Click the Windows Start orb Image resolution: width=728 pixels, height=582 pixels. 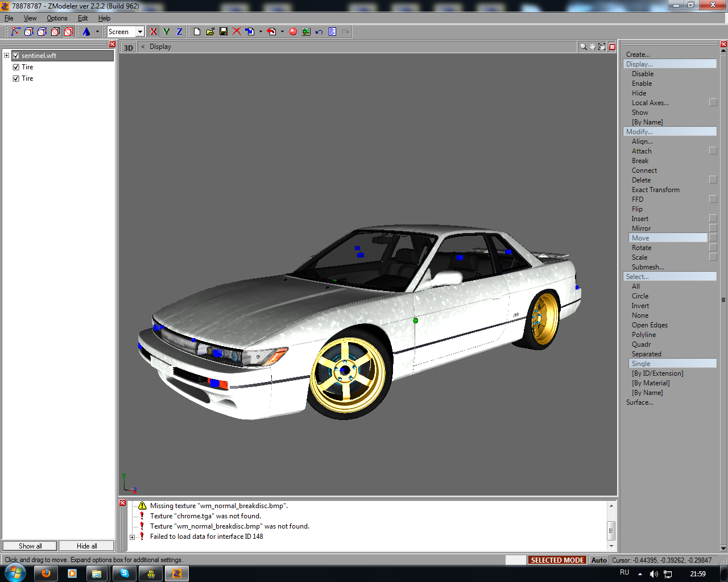coord(15,573)
